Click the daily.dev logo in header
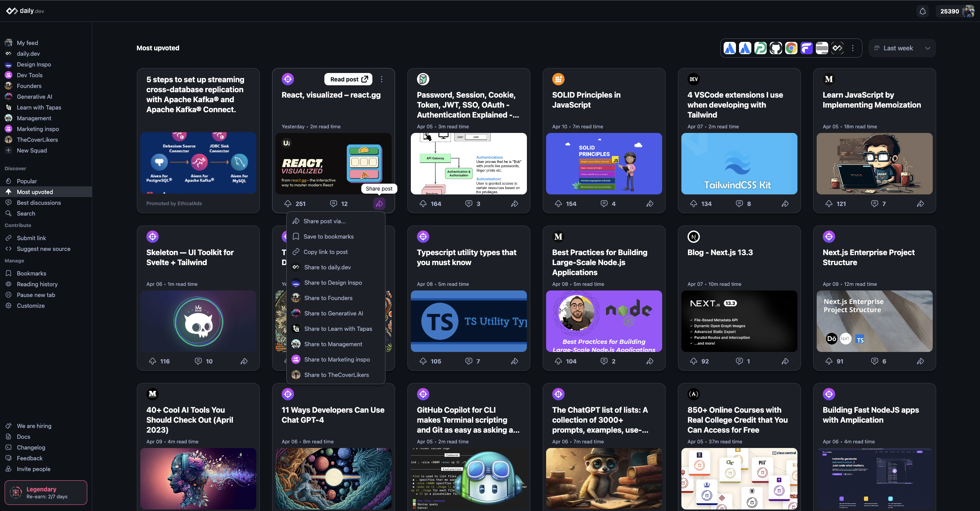Image resolution: width=980 pixels, height=511 pixels. pos(25,11)
